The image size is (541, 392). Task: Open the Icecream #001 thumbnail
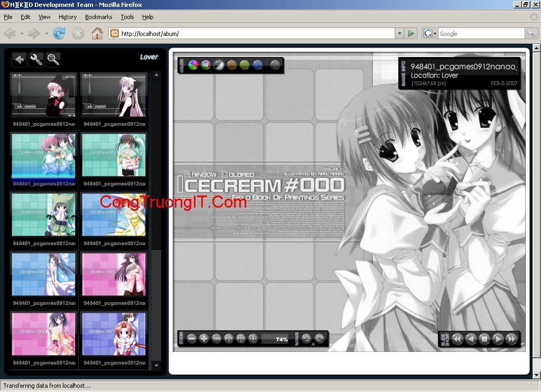114,155
